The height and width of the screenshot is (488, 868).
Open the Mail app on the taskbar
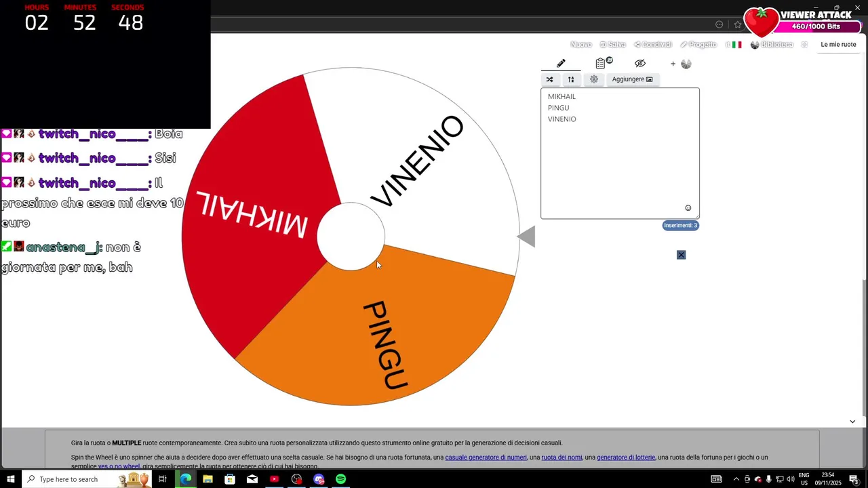tap(252, 479)
